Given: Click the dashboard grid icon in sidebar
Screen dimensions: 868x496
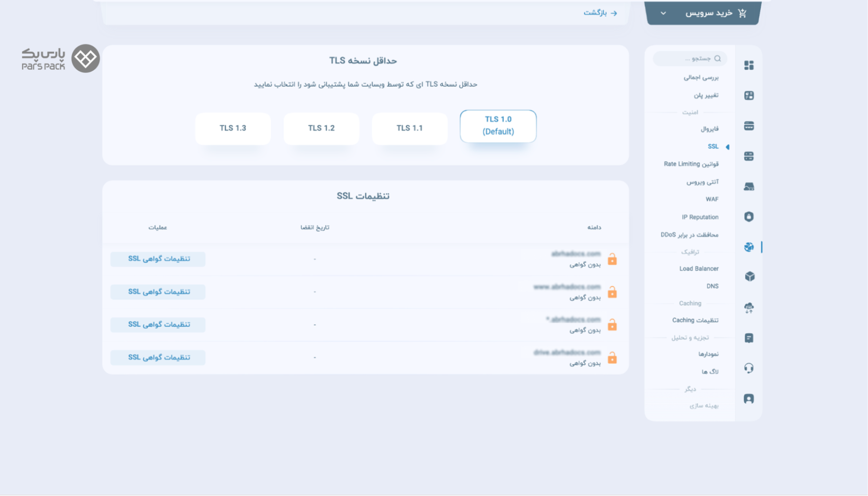Looking at the screenshot, I should pyautogui.click(x=749, y=65).
